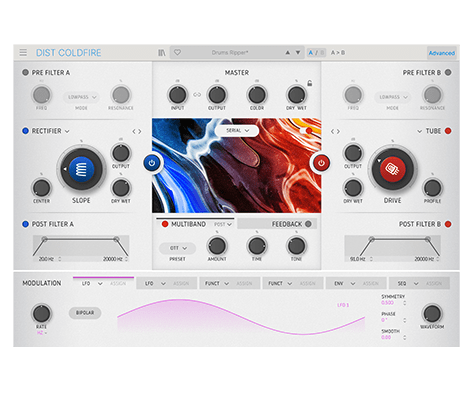Bypass distortion A with blue power button
The width and height of the screenshot is (473, 400).
click(x=152, y=163)
